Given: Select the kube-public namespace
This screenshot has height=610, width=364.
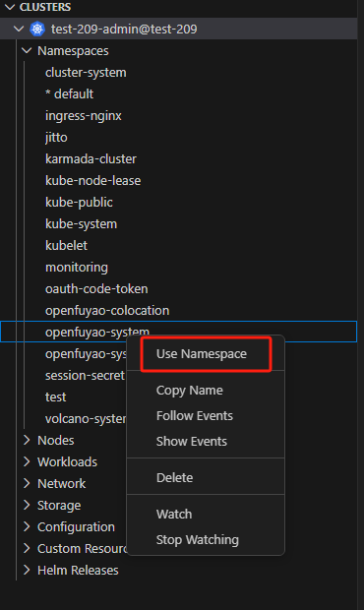Looking at the screenshot, I should tap(79, 203).
